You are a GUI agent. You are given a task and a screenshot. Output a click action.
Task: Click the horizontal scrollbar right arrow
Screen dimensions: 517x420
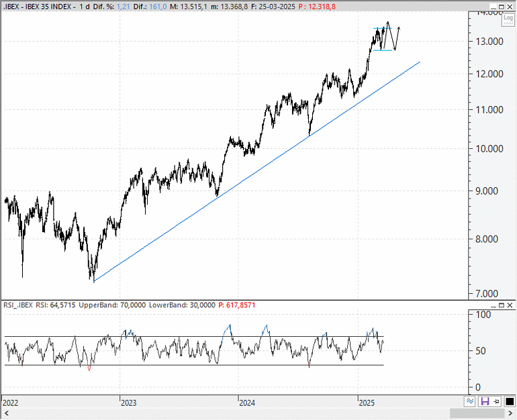pos(510,413)
